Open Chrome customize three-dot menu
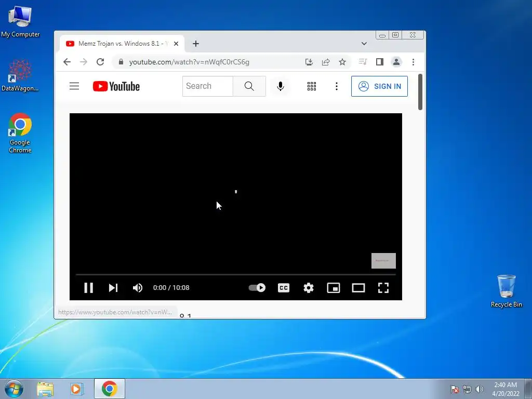 coord(413,62)
